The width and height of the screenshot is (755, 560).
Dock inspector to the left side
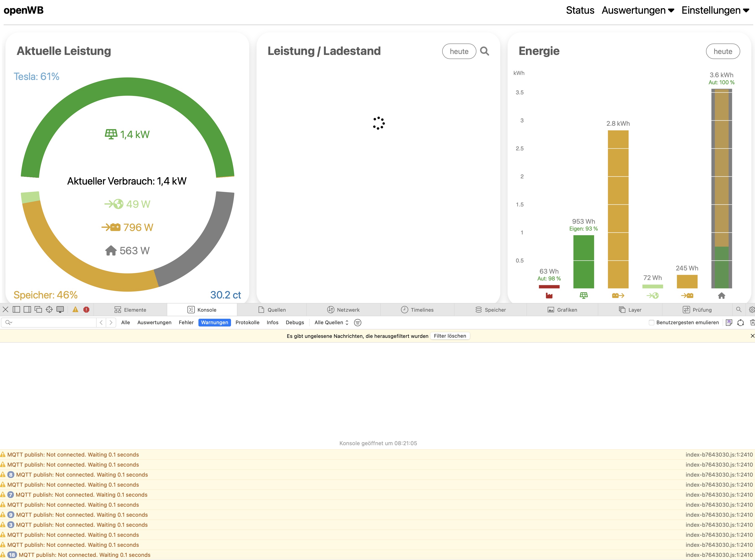point(16,309)
